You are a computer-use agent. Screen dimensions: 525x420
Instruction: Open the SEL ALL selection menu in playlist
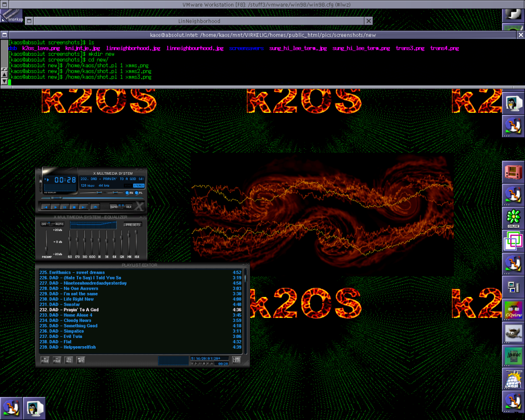[x=69, y=360]
